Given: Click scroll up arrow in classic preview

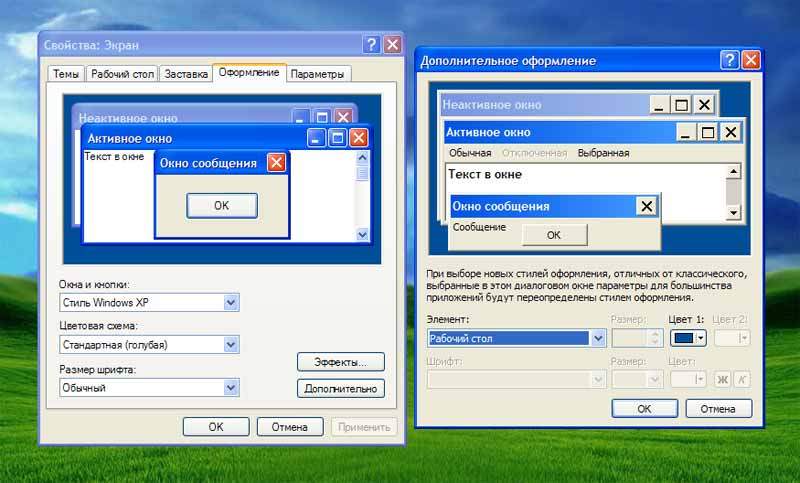Looking at the screenshot, I should pos(733,171).
